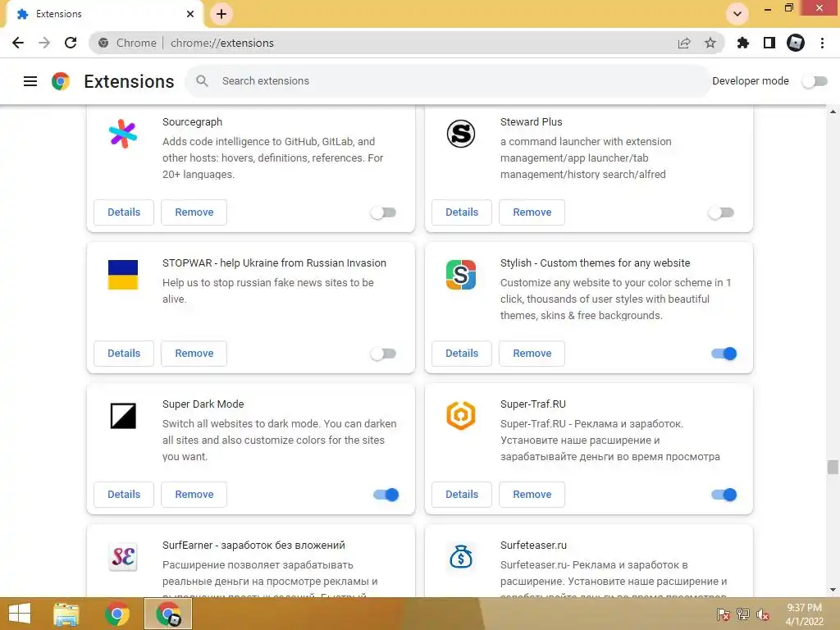Enable Developer mode toggle

[815, 81]
